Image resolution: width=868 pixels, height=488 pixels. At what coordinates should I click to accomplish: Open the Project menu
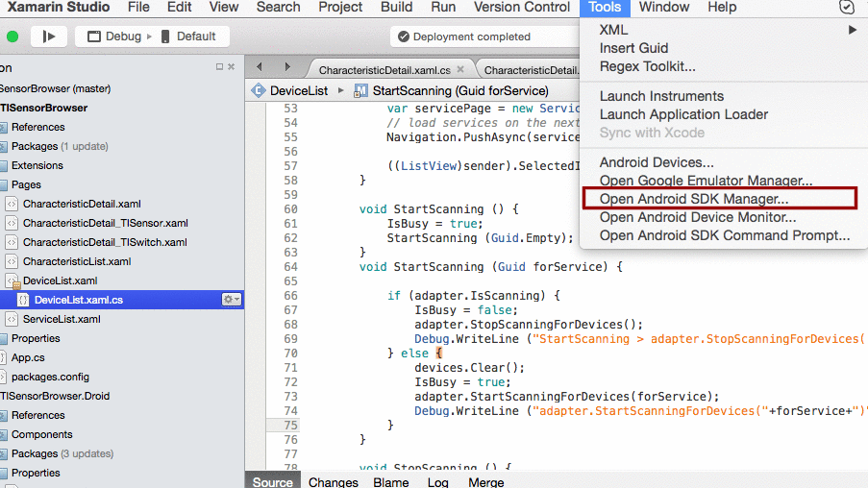click(340, 7)
